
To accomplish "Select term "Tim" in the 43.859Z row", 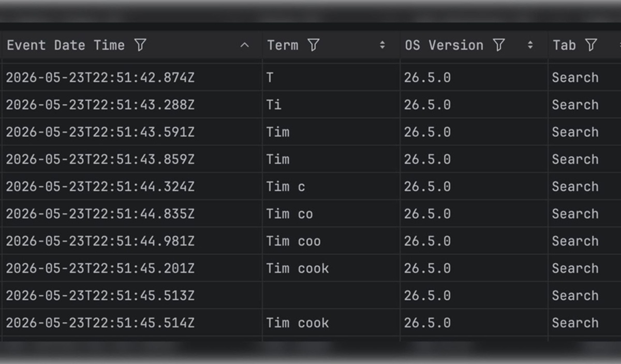I will (x=278, y=160).
